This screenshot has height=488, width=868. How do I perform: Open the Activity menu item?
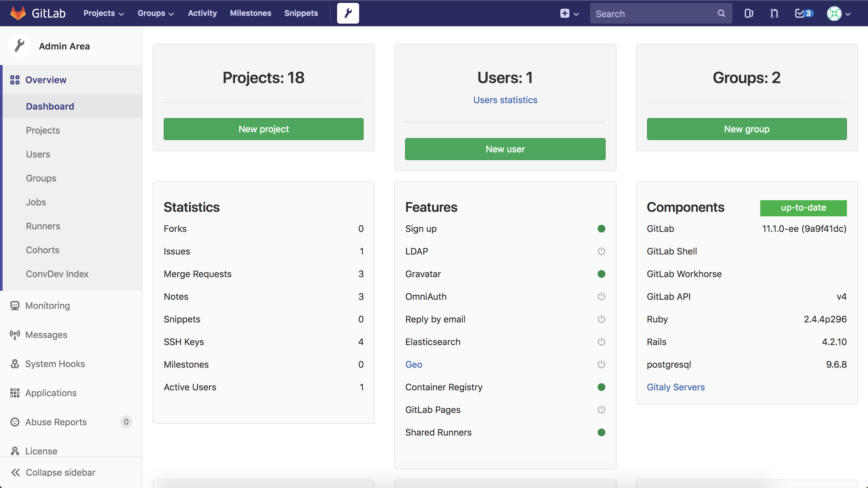click(202, 13)
